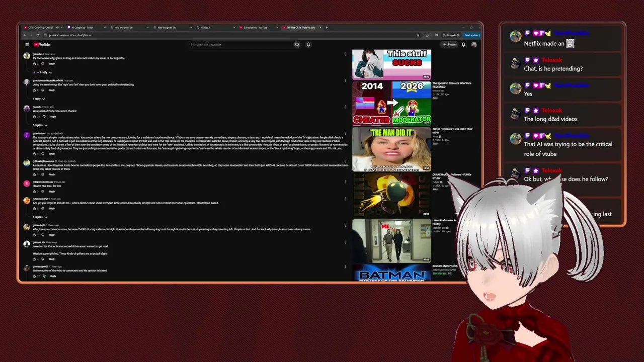
Task: Open a new browser tab with plus
Action: click(327, 28)
